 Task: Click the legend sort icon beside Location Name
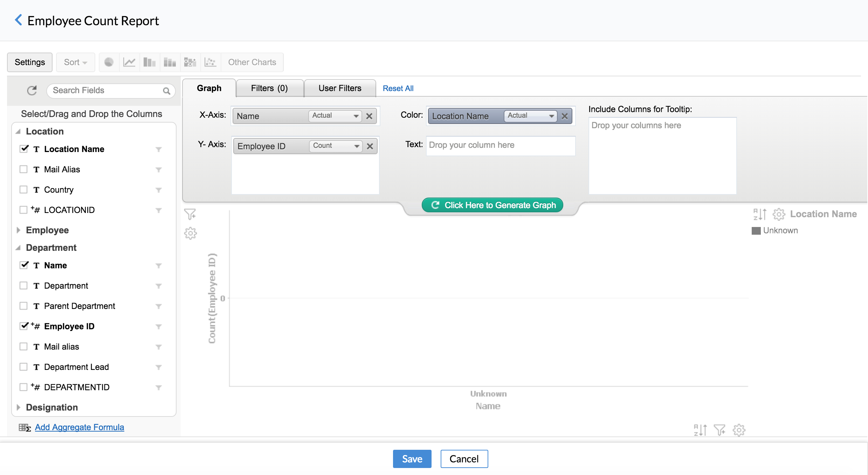click(760, 214)
